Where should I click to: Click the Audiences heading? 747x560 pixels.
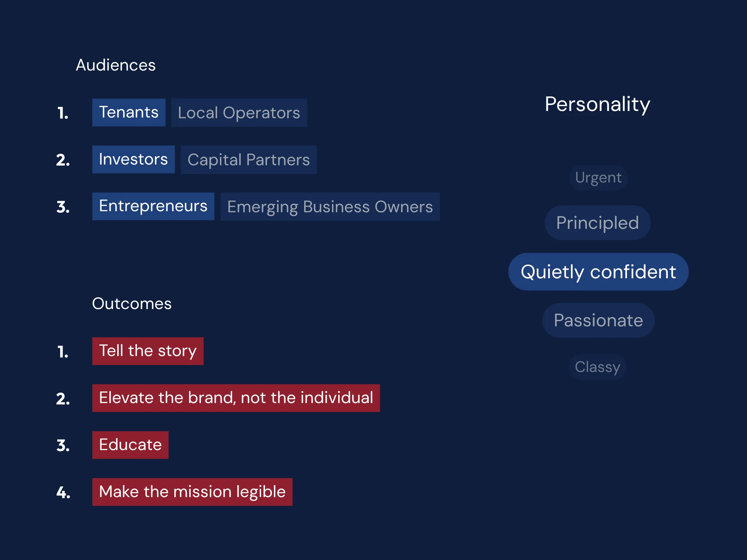pos(116,65)
